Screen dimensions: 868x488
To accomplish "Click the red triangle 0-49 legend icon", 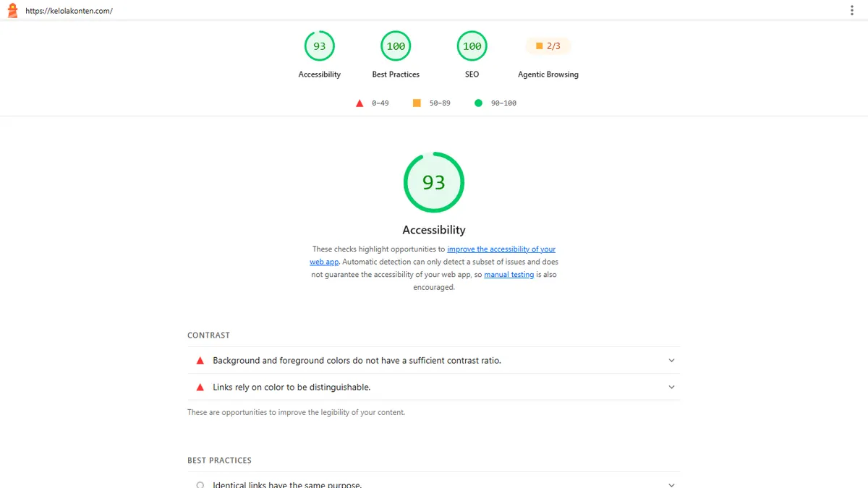I will [359, 103].
